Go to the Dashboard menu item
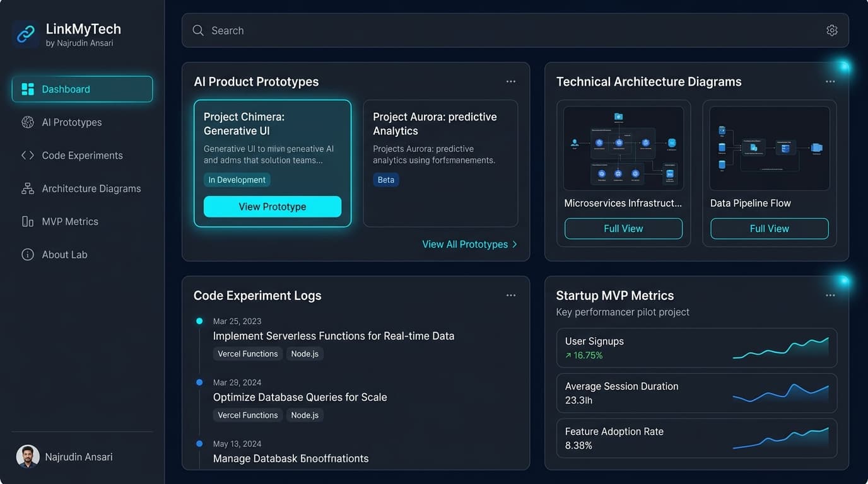 tap(82, 89)
